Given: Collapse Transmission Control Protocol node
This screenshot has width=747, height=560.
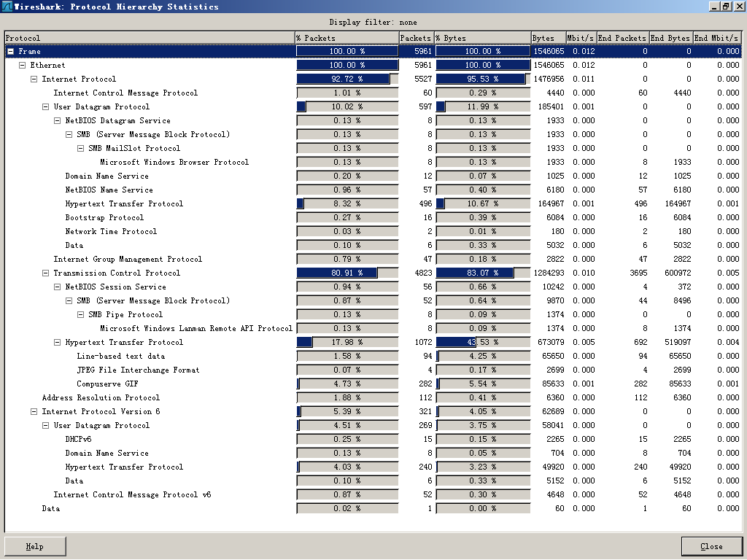Looking at the screenshot, I should click(x=45, y=273).
